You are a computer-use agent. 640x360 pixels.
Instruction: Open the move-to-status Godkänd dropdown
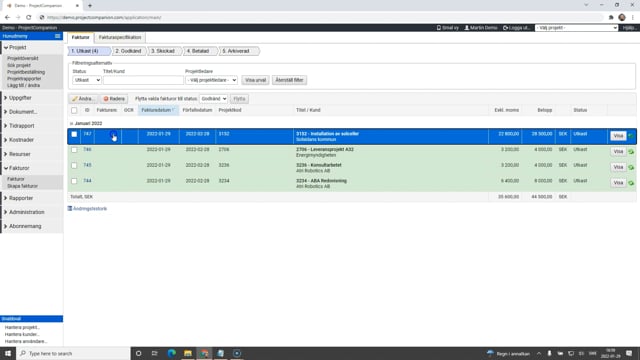pos(213,99)
